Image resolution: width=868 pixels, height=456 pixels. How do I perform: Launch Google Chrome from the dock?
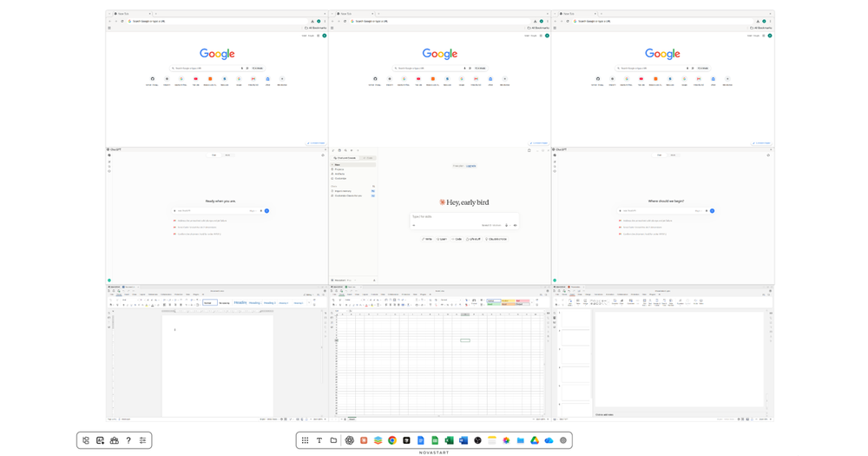click(392, 440)
